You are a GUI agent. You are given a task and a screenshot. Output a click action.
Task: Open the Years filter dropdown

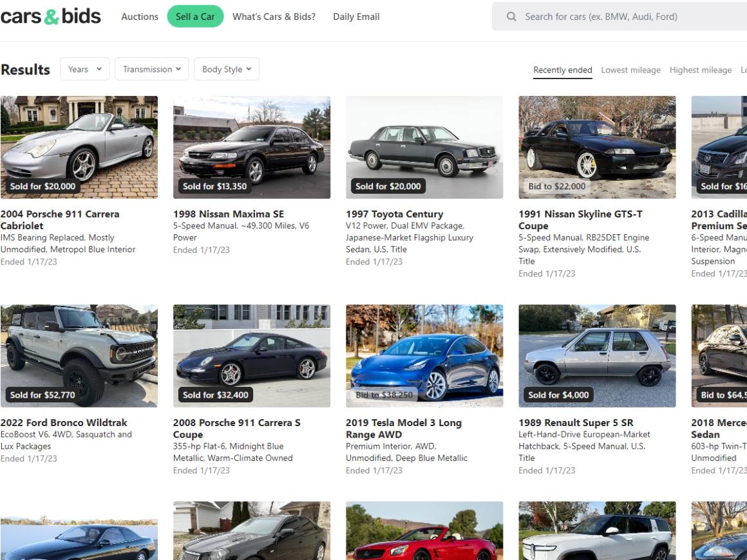(x=85, y=70)
